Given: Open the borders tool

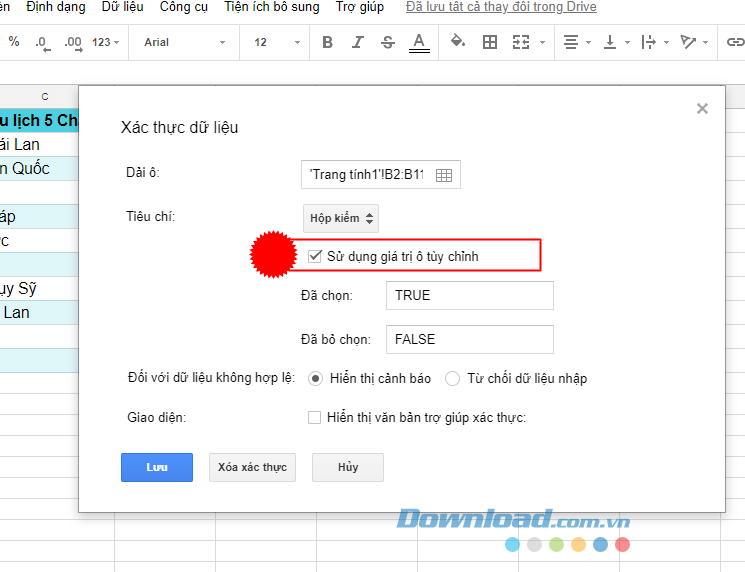Looking at the screenshot, I should [490, 42].
